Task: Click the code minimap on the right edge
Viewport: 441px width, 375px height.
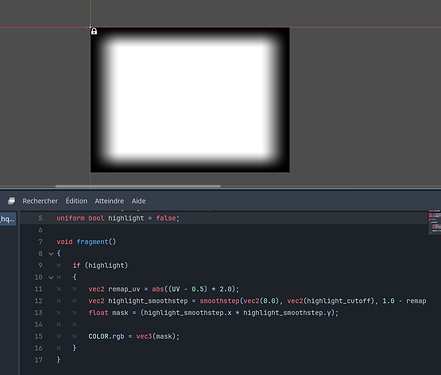Action: (435, 222)
